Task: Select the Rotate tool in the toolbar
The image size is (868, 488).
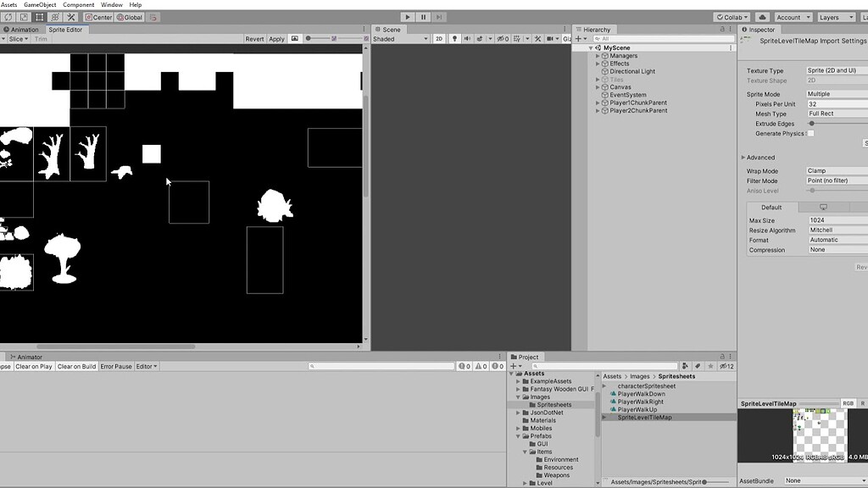Action: pyautogui.click(x=9, y=17)
